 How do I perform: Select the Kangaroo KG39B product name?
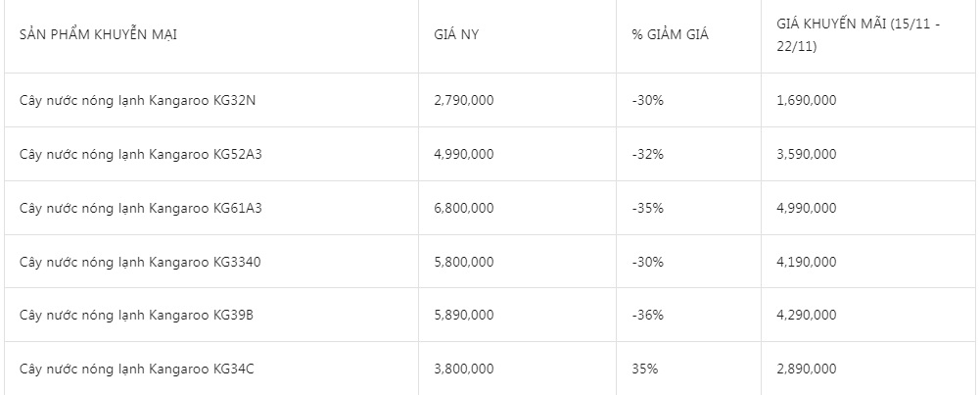tap(137, 315)
